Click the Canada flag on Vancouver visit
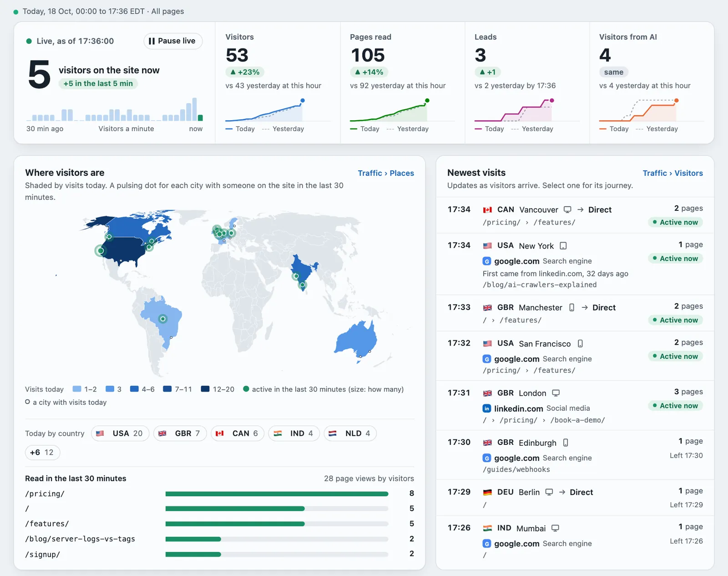 [487, 210]
